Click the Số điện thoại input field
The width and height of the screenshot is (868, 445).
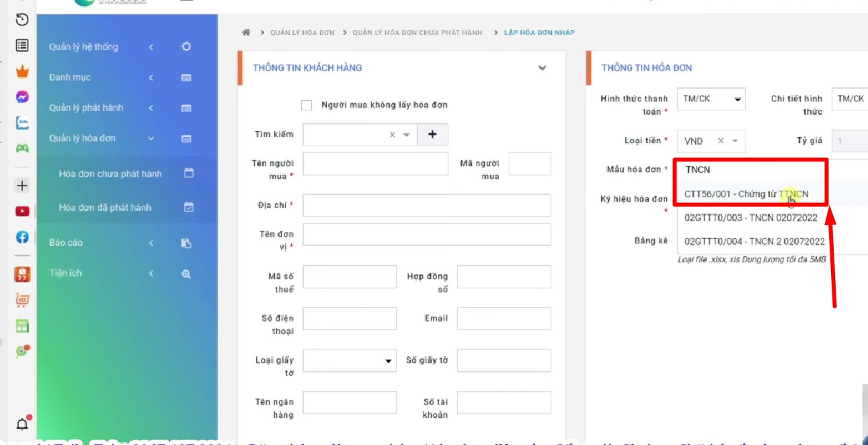(350, 319)
